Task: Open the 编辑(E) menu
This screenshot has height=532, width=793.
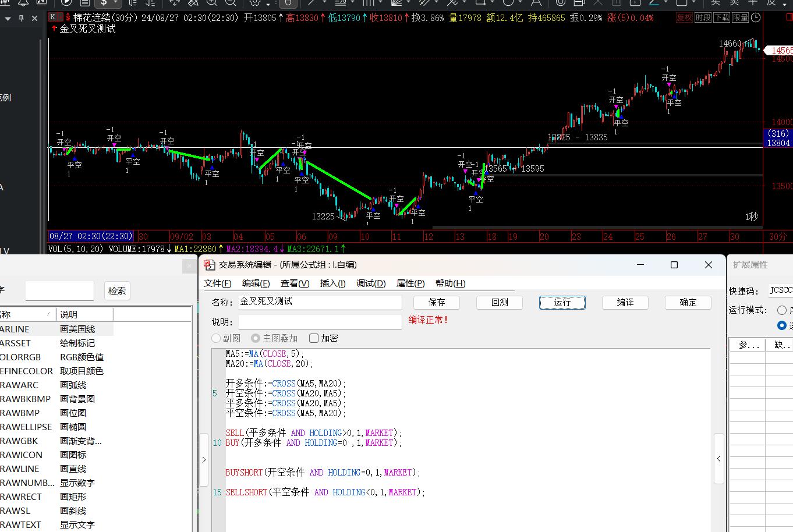Action: click(256, 283)
